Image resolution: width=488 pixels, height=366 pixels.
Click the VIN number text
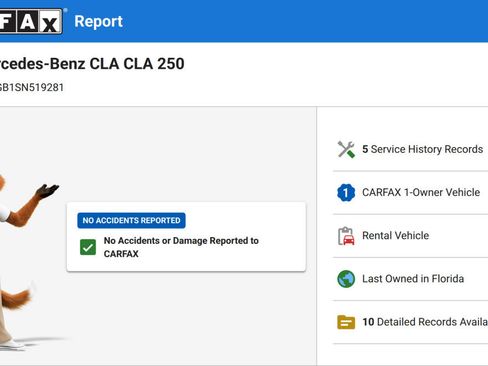point(32,87)
